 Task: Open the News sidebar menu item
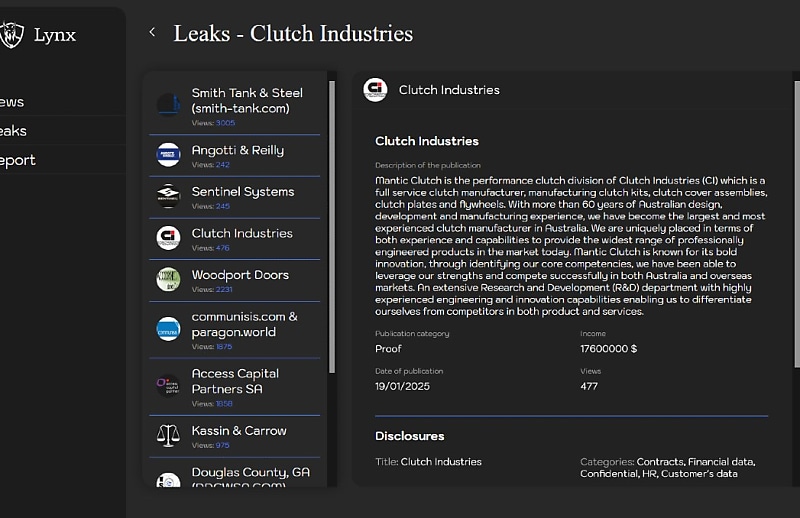point(62,102)
